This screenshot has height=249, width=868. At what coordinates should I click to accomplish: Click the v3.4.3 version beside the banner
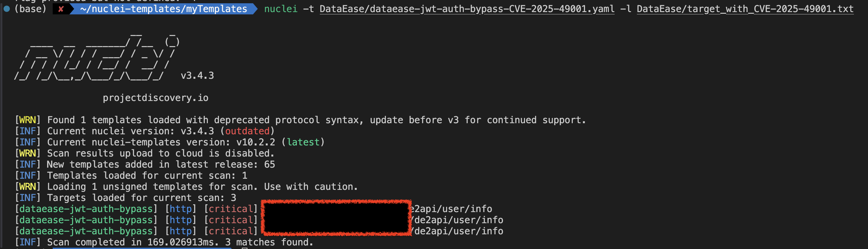click(197, 76)
